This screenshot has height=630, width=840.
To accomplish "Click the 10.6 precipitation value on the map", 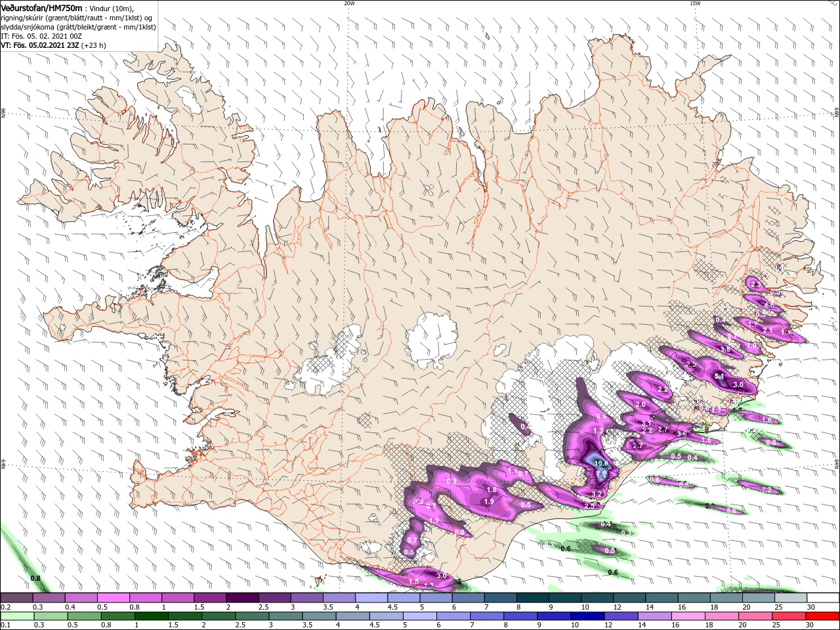I will 602,463.
